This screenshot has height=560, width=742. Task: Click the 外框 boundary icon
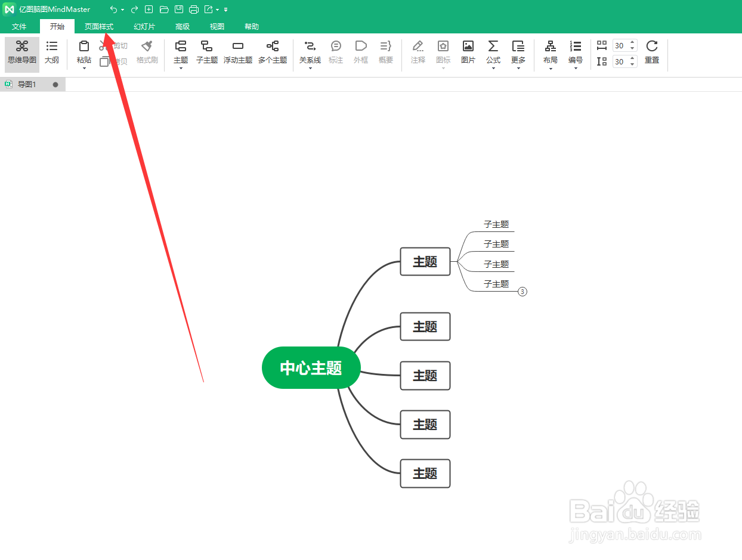point(361,47)
